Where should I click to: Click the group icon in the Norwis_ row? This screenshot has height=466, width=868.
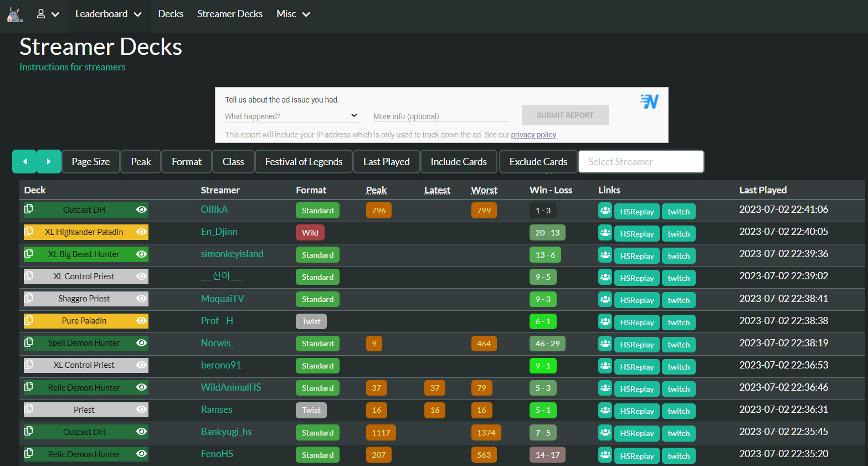click(605, 344)
